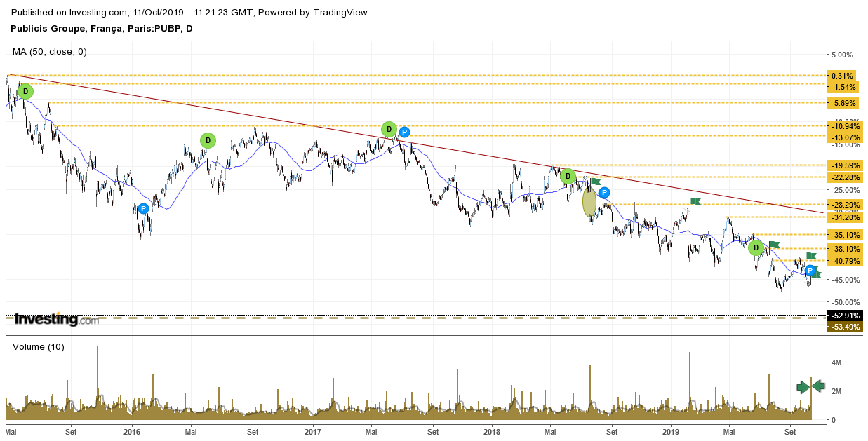Open the D dividend marker of mid-2019
Image resolution: width=868 pixels, height=441 pixels.
(x=756, y=247)
